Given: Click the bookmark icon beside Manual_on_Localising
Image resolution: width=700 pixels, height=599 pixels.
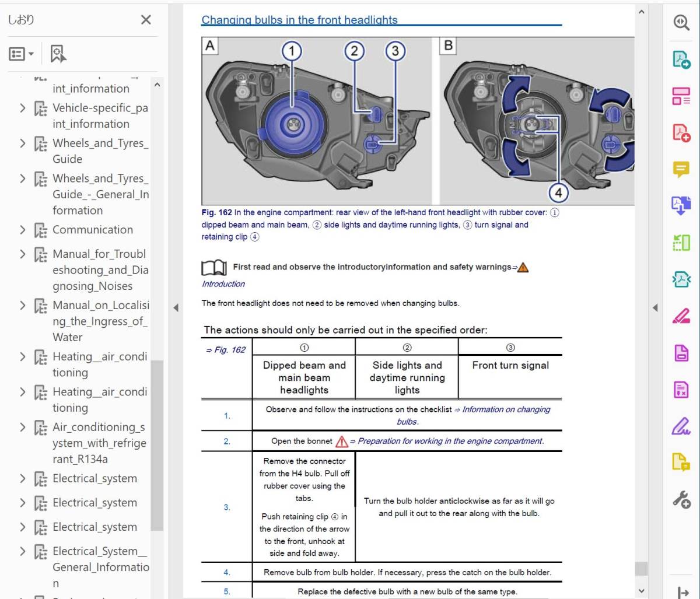Looking at the screenshot, I should (x=40, y=306).
